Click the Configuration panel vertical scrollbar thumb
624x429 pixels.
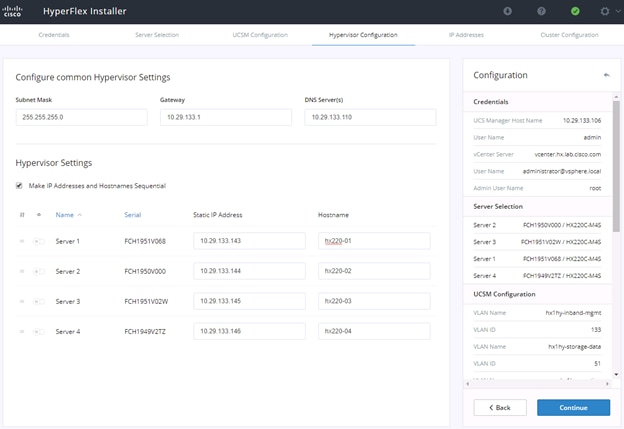coord(616,166)
